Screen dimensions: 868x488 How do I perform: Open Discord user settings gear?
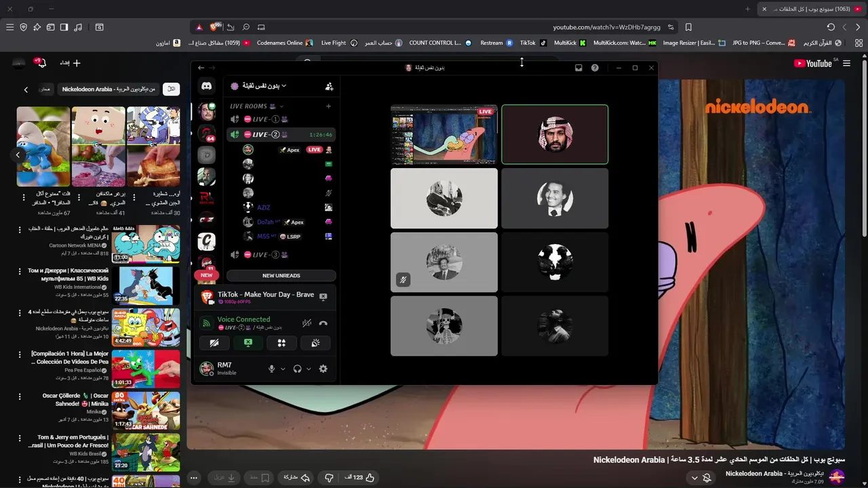coord(323,369)
